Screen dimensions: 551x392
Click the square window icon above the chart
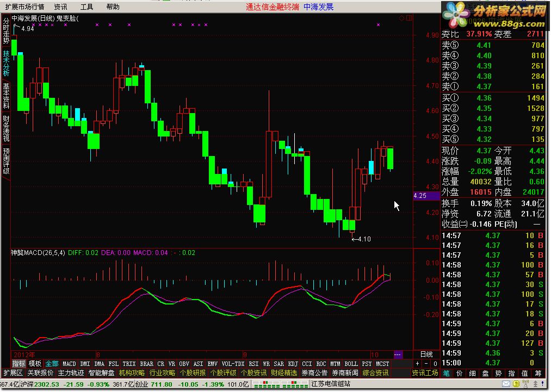(x=409, y=18)
